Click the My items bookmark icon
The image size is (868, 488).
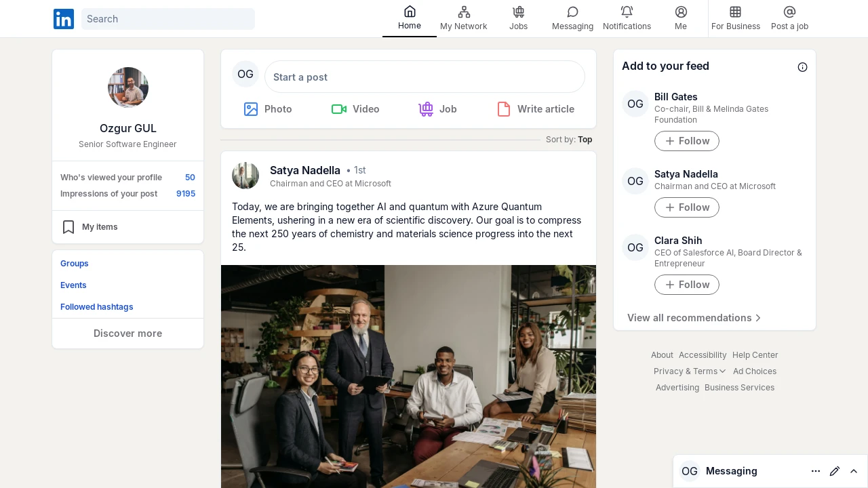point(68,227)
